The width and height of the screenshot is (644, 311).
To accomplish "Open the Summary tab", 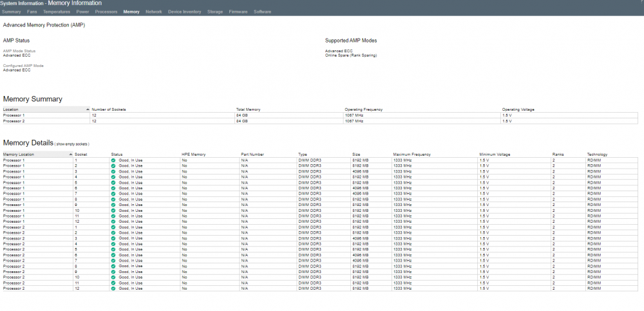I will click(x=11, y=12).
